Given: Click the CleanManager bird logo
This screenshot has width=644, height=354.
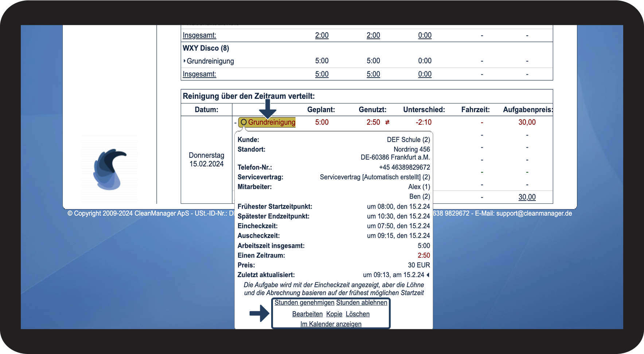Looking at the screenshot, I should (x=109, y=169).
